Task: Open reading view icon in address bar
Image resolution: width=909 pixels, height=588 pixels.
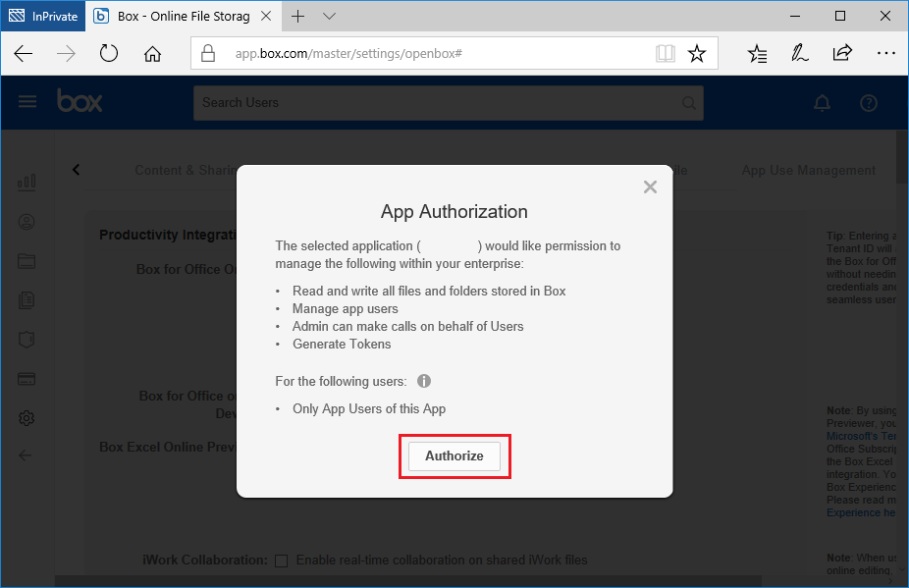Action: (665, 53)
